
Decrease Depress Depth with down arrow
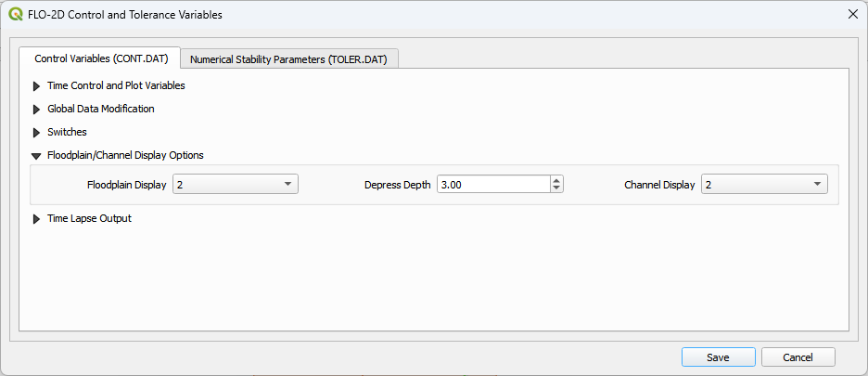click(x=556, y=189)
